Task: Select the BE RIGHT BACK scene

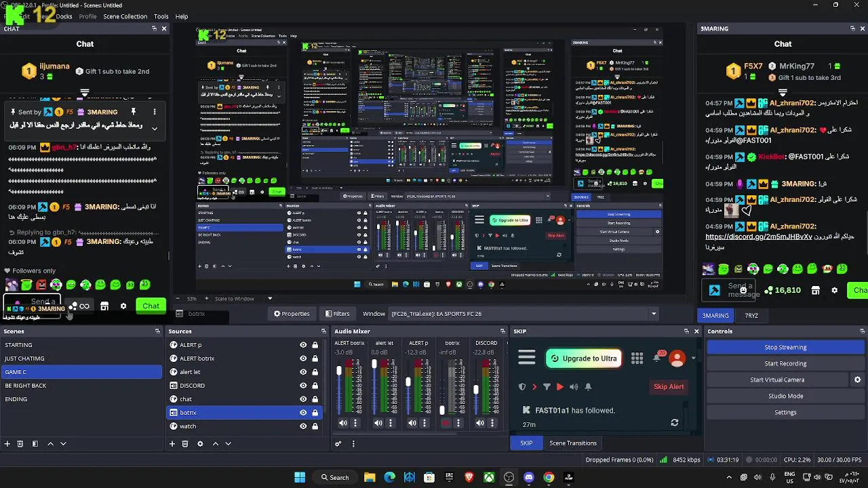Action: click(81, 386)
